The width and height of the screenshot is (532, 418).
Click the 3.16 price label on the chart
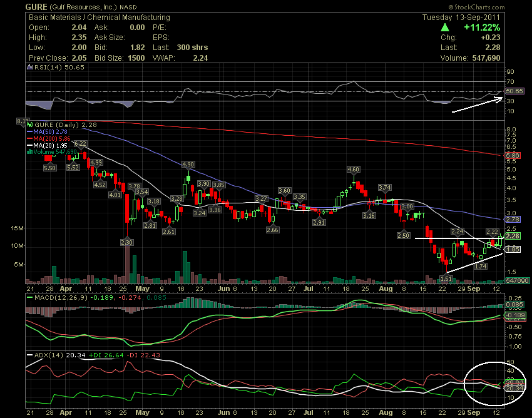point(369,215)
